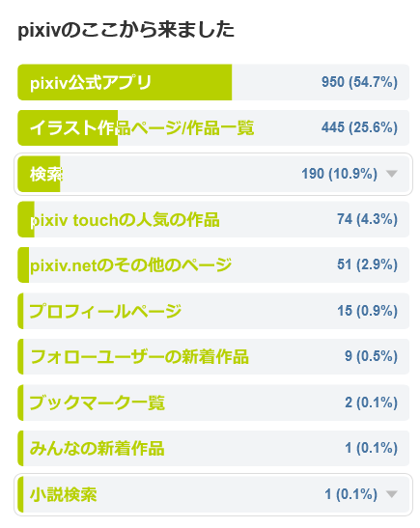Click the 950 (54.7%) count value
This screenshot has width=420, height=528.
359,82
